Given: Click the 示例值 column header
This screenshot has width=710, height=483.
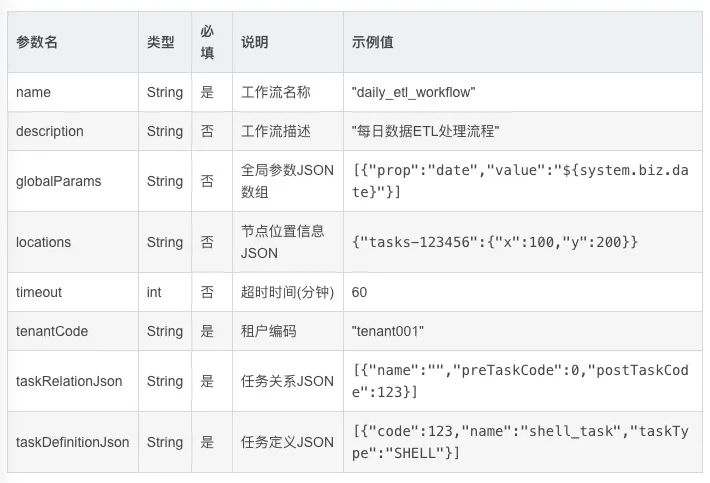Looking at the screenshot, I should pos(373,42).
